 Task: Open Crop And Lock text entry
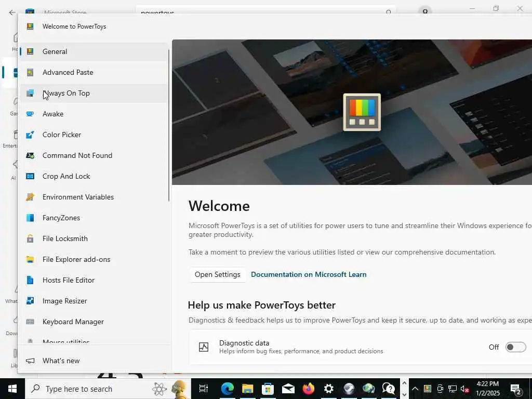[66, 176]
